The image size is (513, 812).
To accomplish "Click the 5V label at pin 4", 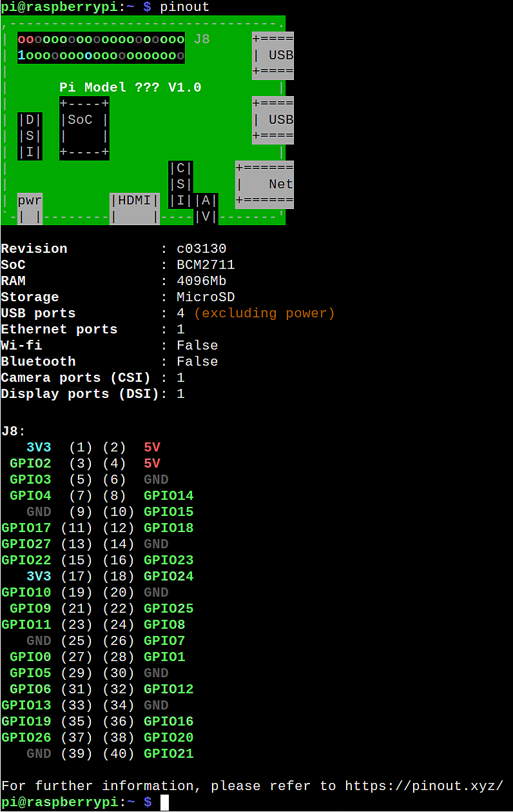I will point(151,463).
